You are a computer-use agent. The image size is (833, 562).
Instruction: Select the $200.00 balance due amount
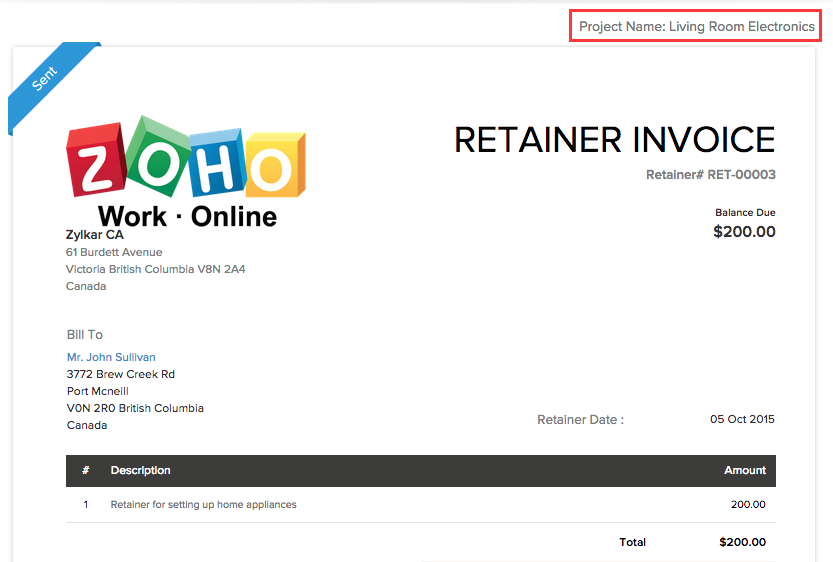744,232
